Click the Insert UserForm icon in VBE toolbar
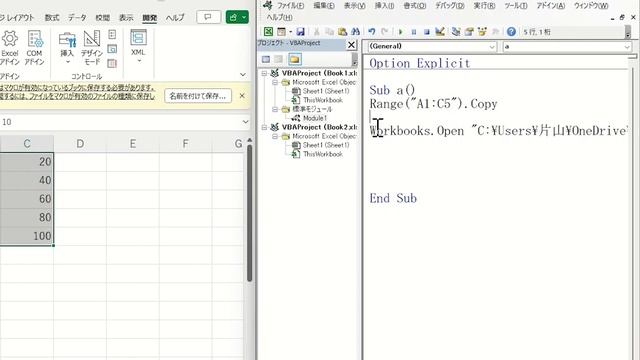Viewport: 640px width, 360px height. pyautogui.click(x=281, y=31)
